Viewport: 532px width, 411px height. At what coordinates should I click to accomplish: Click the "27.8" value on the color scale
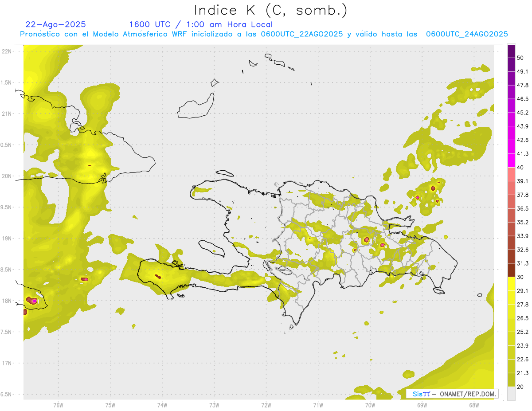pos(523,305)
